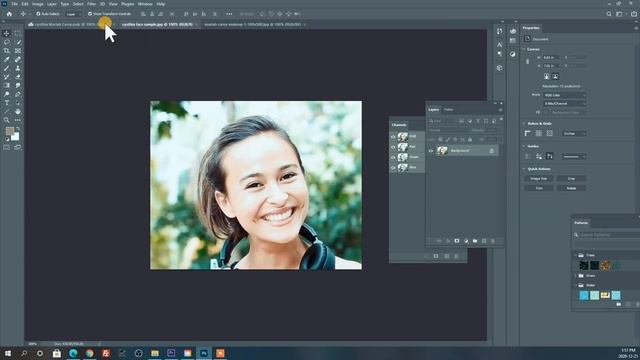640x360 pixels.
Task: Open the Window menu
Action: 145,4
